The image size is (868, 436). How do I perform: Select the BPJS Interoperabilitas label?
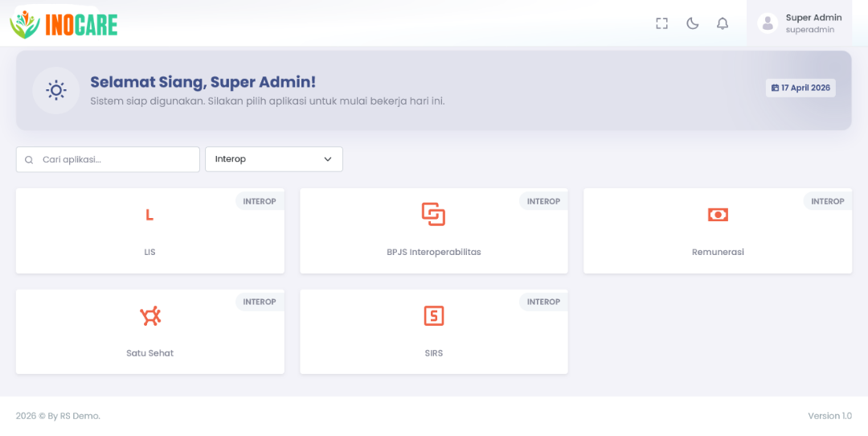pos(433,252)
